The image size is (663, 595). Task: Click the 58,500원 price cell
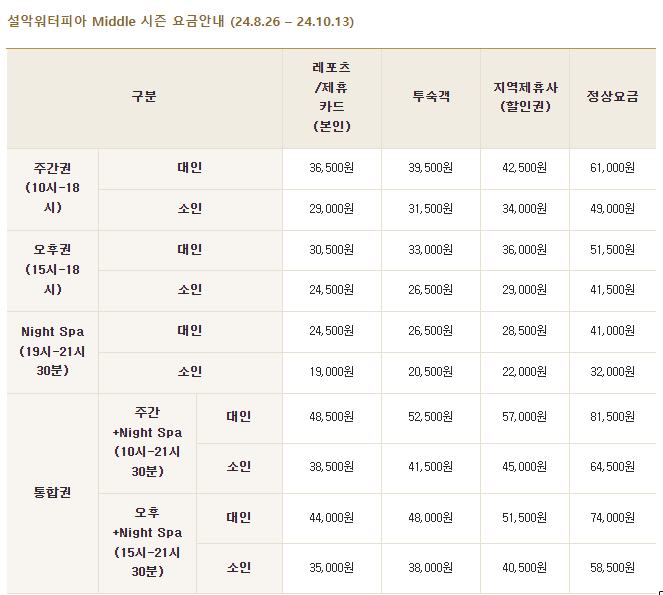point(612,568)
